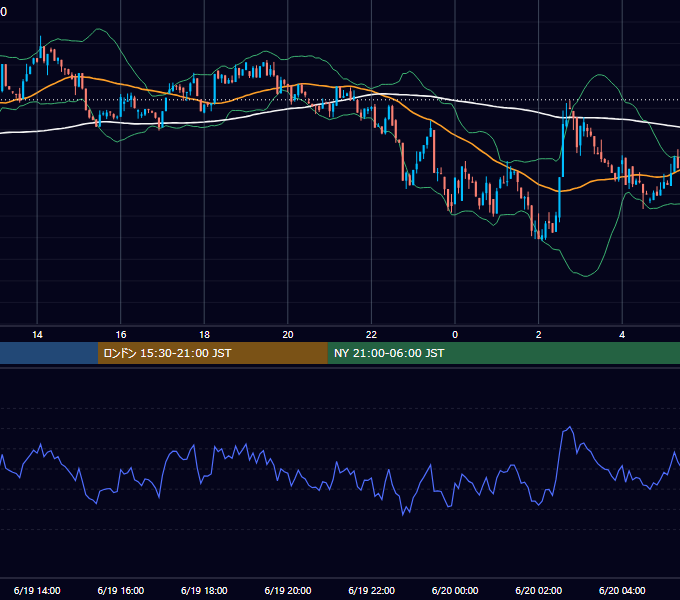Click the blue session bar before London
This screenshot has height=600, width=680.
(49, 353)
